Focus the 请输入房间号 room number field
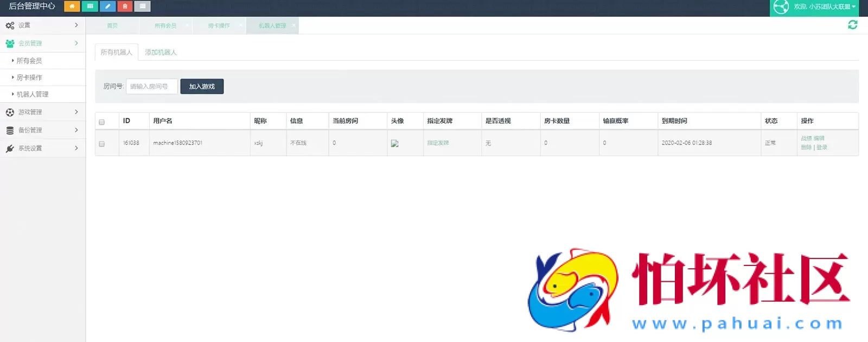This screenshot has height=342, width=868. (x=151, y=86)
